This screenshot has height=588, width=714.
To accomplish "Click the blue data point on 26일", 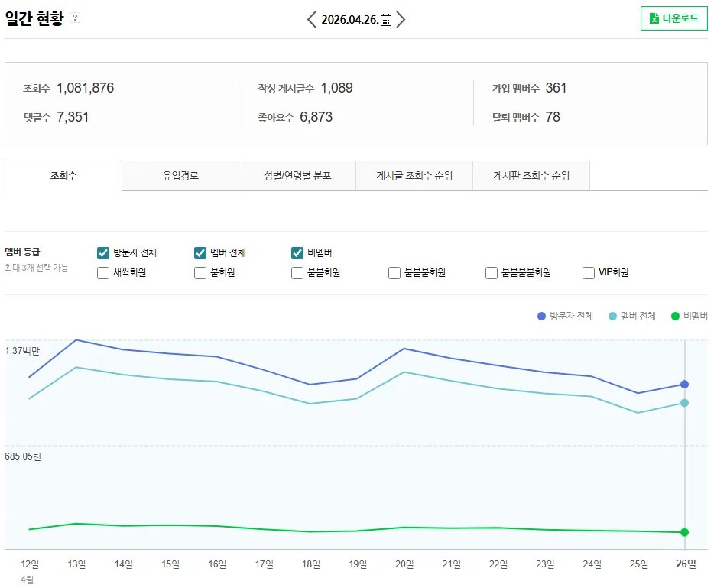I will coord(684,385).
